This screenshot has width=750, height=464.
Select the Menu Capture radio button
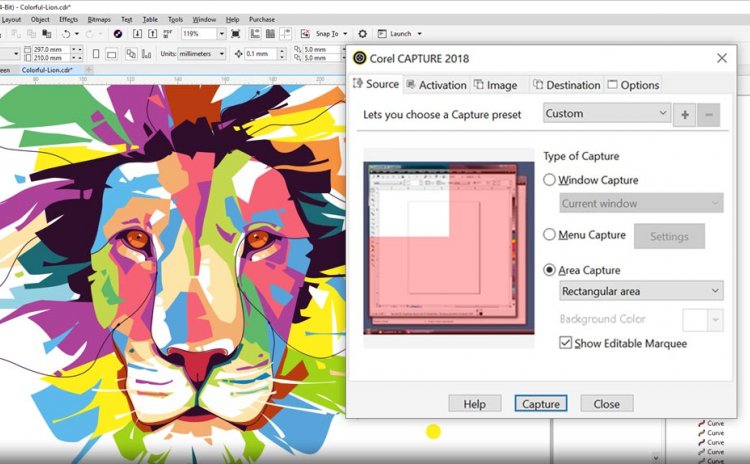click(550, 234)
